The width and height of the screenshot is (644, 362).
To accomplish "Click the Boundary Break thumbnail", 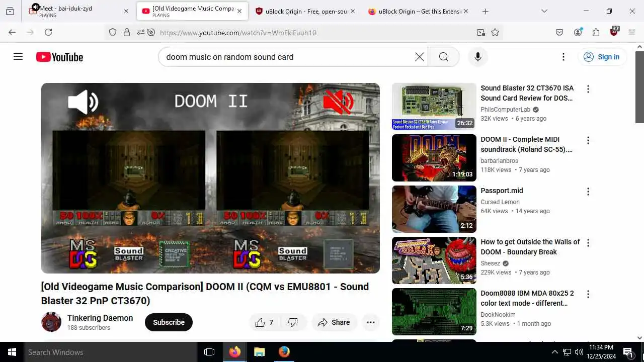I will point(434,260).
